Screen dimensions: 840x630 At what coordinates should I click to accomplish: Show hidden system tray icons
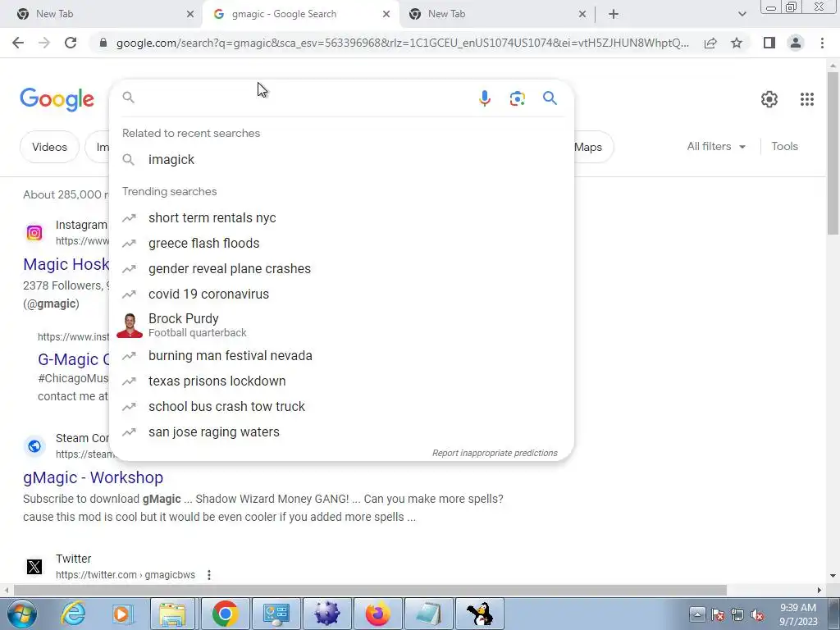pos(697,614)
